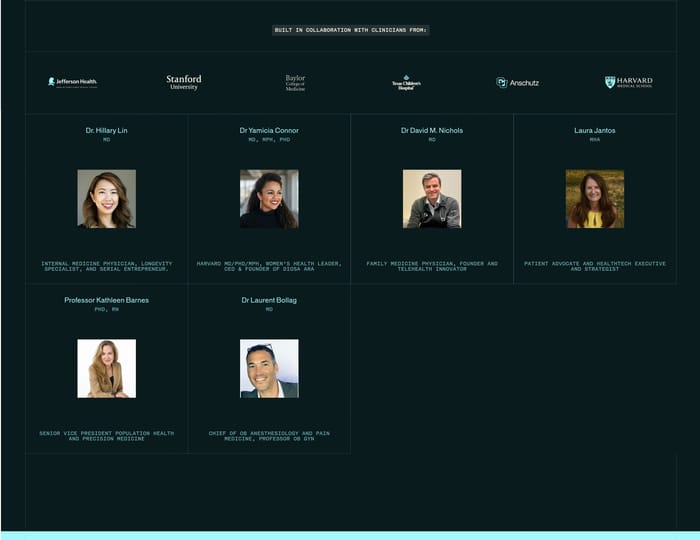Image resolution: width=700 pixels, height=540 pixels.
Task: Click the Professor Kathleen Barnes name
Action: pos(106,300)
